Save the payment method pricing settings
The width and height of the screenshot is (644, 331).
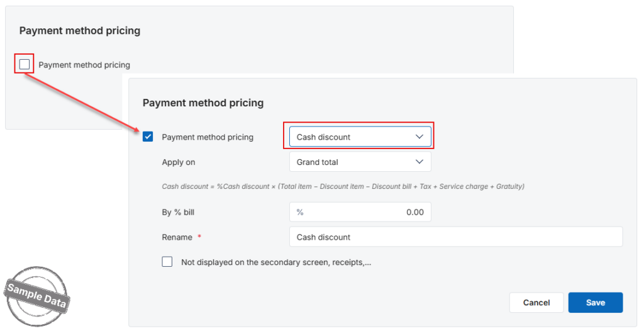[596, 303]
